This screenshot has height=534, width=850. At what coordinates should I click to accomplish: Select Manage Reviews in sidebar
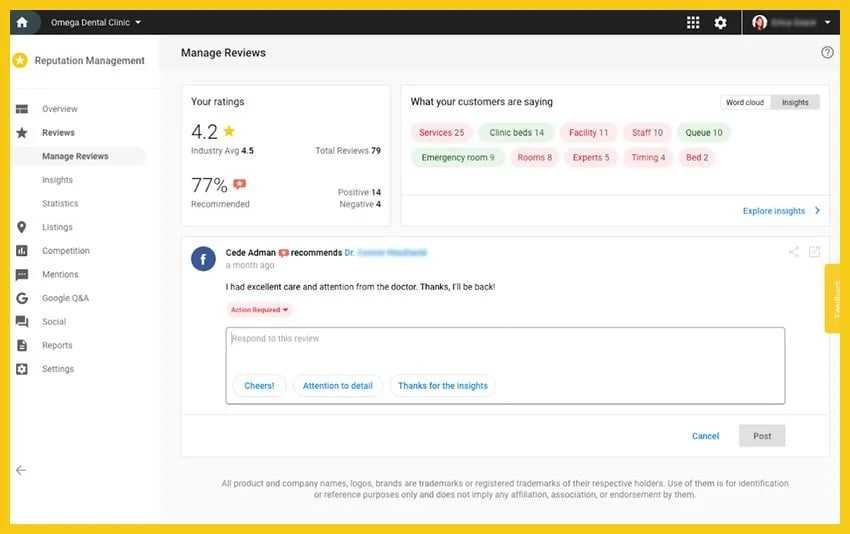tap(75, 156)
